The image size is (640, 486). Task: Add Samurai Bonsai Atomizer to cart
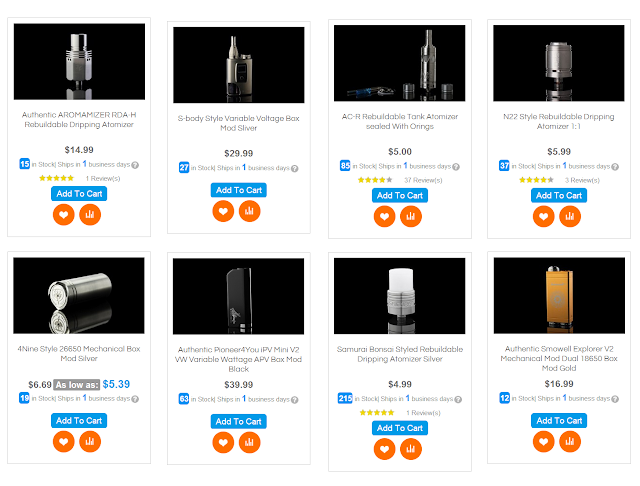click(400, 428)
